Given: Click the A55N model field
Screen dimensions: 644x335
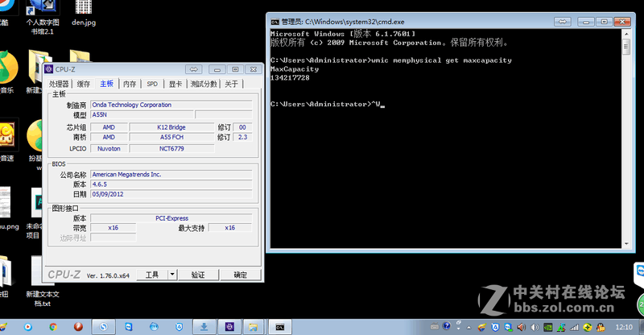Looking at the screenshot, I should pyautogui.click(x=142, y=114).
